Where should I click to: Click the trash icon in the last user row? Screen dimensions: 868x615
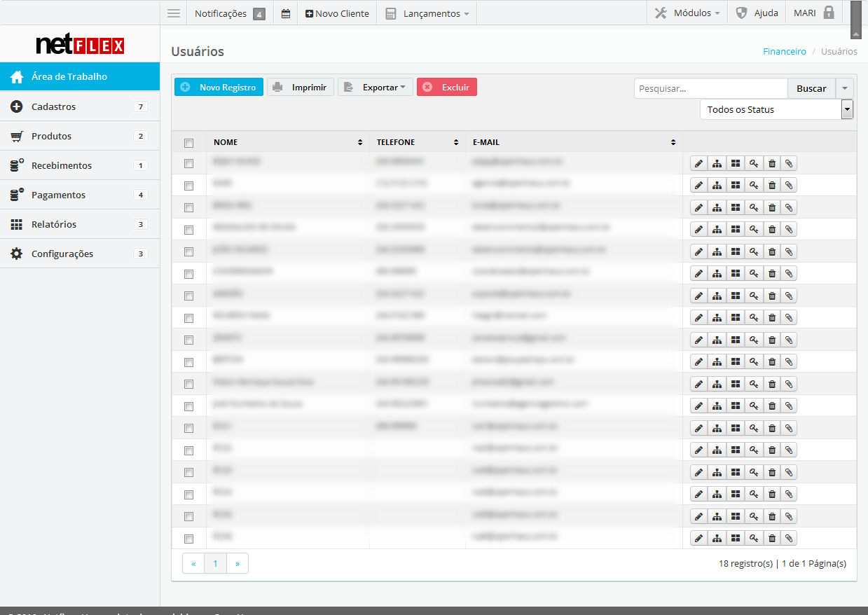click(x=772, y=539)
